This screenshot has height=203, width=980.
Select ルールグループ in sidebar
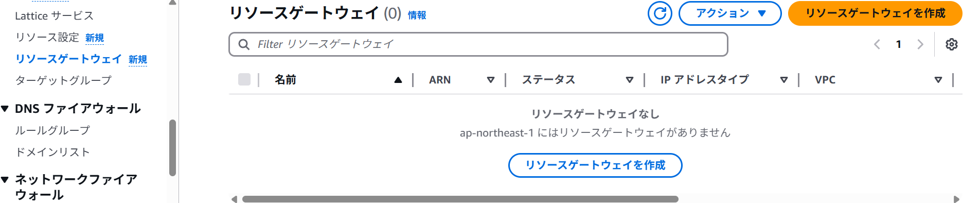tap(52, 130)
